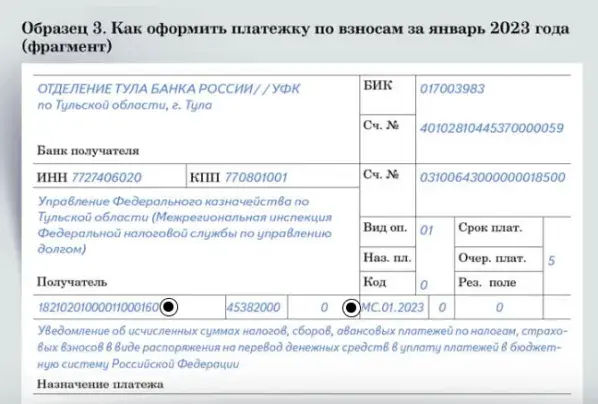Select the zero value beside 'Код'

coord(424,285)
